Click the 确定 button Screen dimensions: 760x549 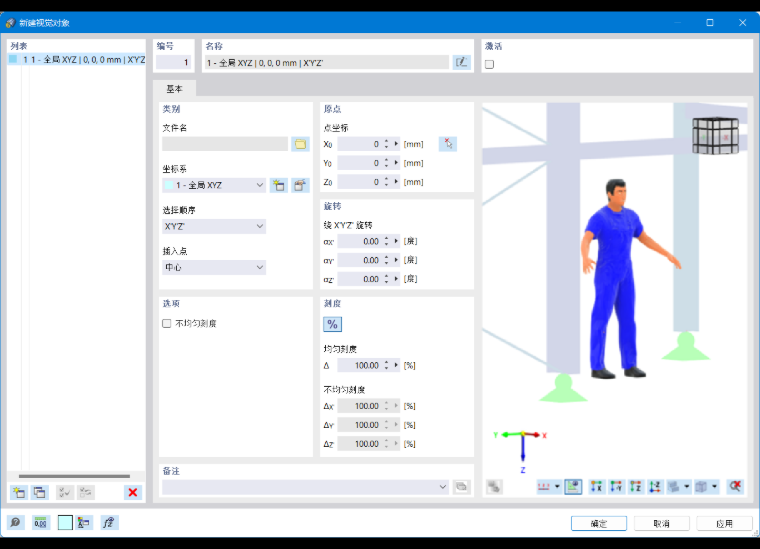tap(599, 523)
